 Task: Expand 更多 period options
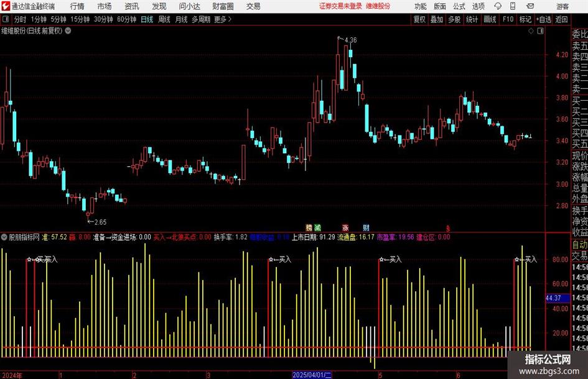pos(223,19)
